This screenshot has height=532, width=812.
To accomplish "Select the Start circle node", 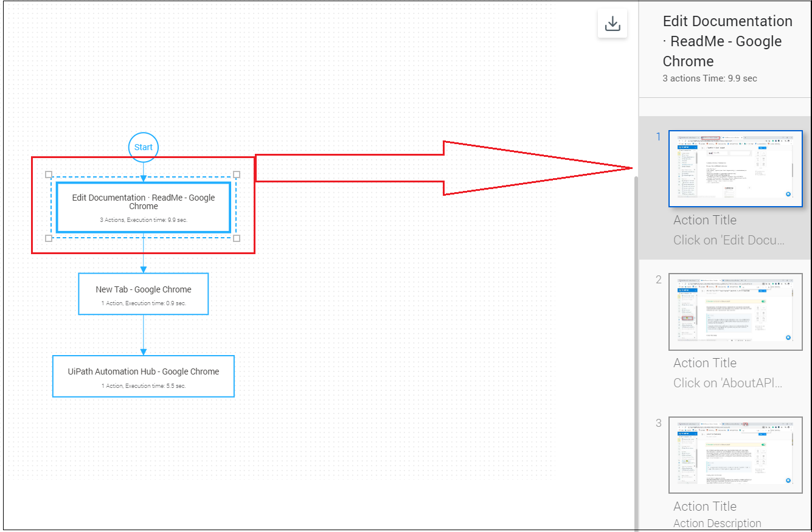I will click(x=144, y=147).
